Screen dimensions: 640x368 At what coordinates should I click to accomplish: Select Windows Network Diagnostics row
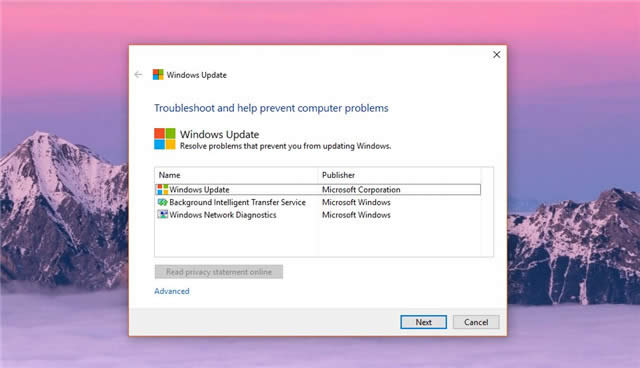(318, 215)
